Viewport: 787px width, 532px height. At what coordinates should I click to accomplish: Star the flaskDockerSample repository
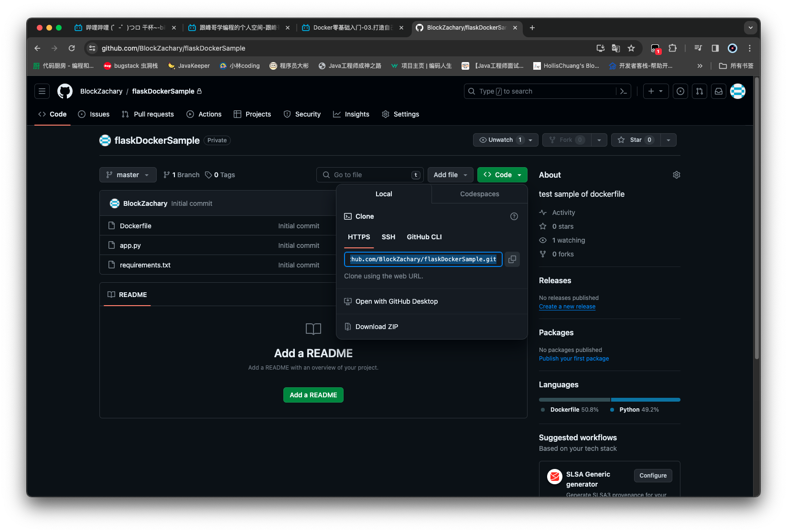[x=636, y=140]
